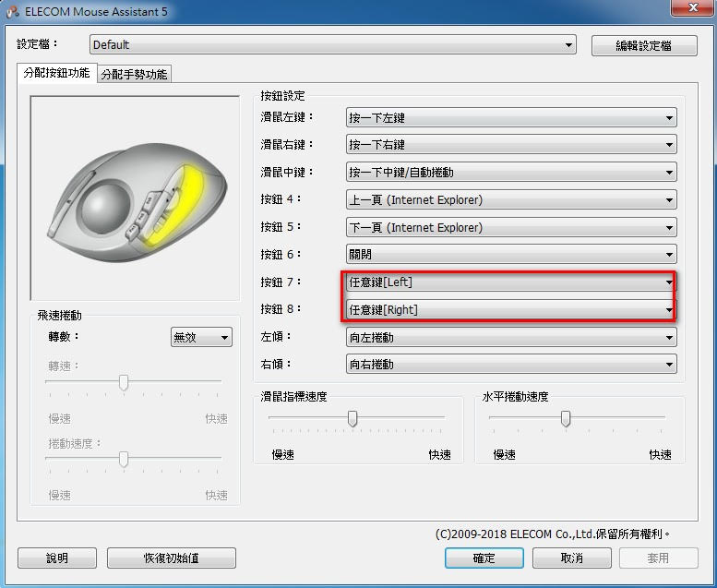
Task: Click the 取消 button
Action: coord(571,558)
